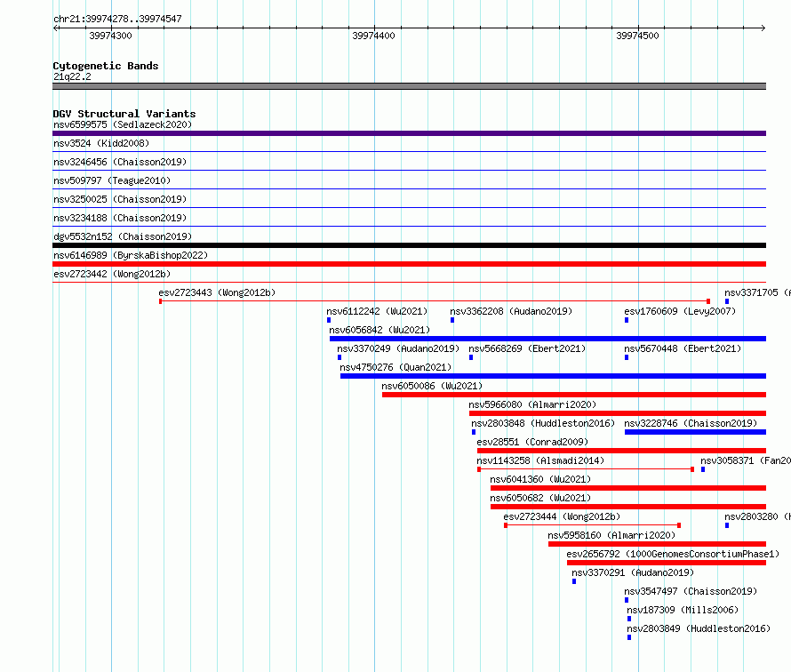The width and height of the screenshot is (791, 672).
Task: Select esv2656792 (1000GenomesConsortiumPhase1) label
Action: click(x=673, y=554)
